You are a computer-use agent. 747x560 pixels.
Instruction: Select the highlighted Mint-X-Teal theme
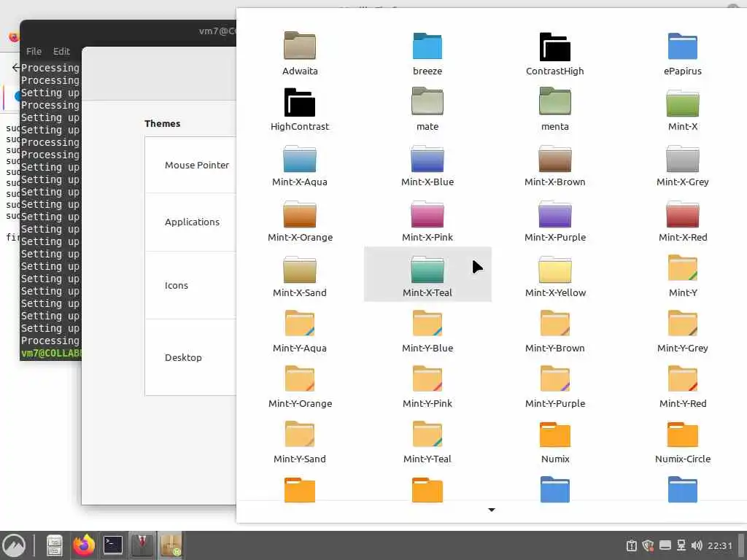427,275
